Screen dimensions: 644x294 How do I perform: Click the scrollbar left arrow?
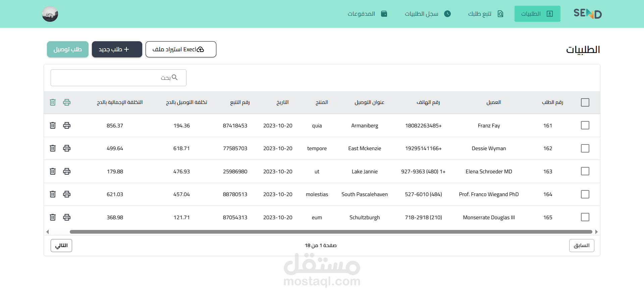click(x=48, y=232)
